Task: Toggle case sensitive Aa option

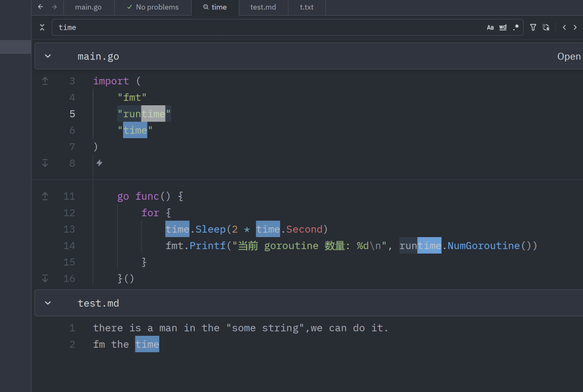Action: 490,28
